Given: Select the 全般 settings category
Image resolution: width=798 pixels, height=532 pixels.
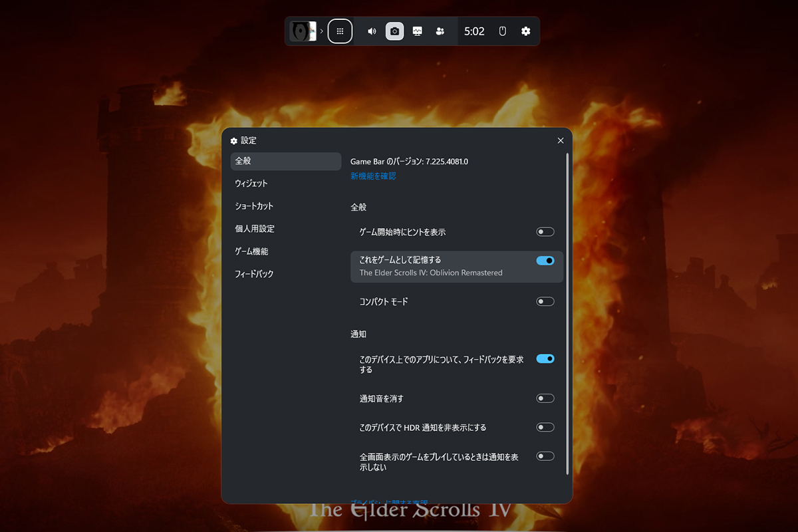Looking at the screenshot, I should point(286,161).
